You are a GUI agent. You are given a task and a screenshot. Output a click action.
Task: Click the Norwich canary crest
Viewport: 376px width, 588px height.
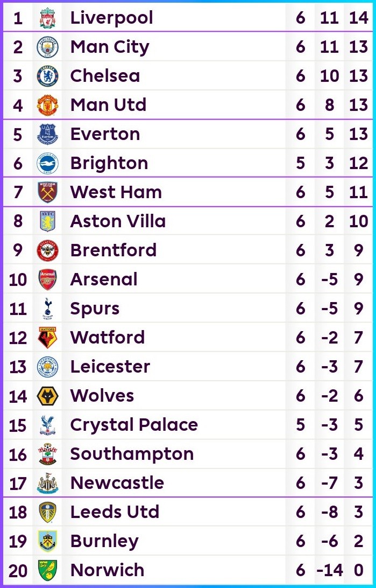point(47,570)
